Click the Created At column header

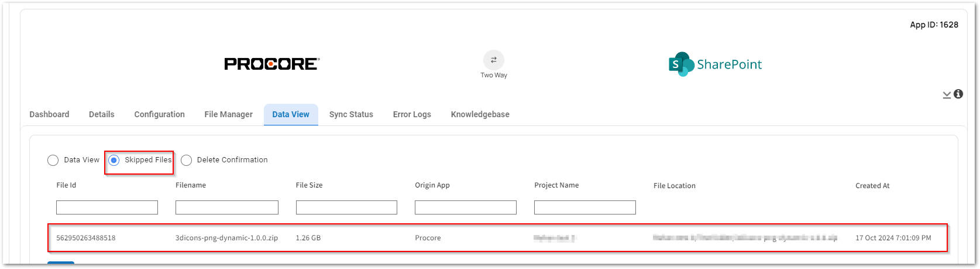tap(872, 186)
